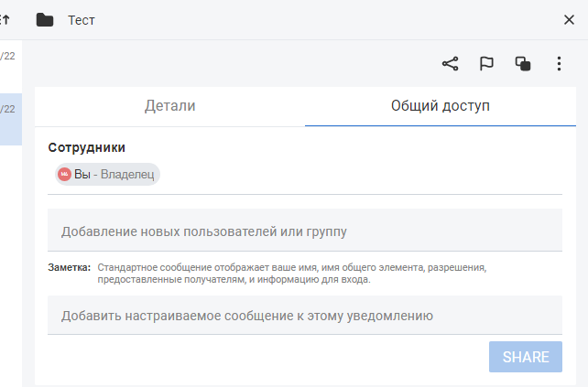Click the red avatar in the owner chip

(64, 174)
